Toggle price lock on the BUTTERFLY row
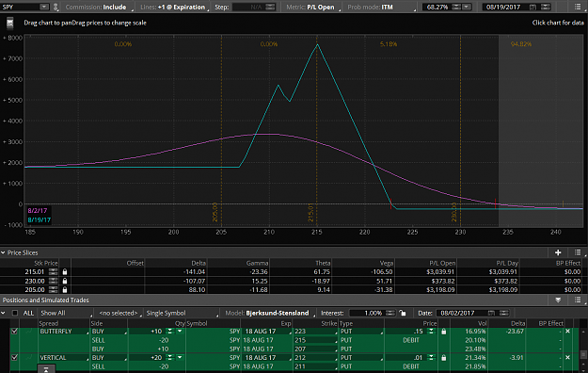Viewport: 588px width, 373px height. pos(444,332)
